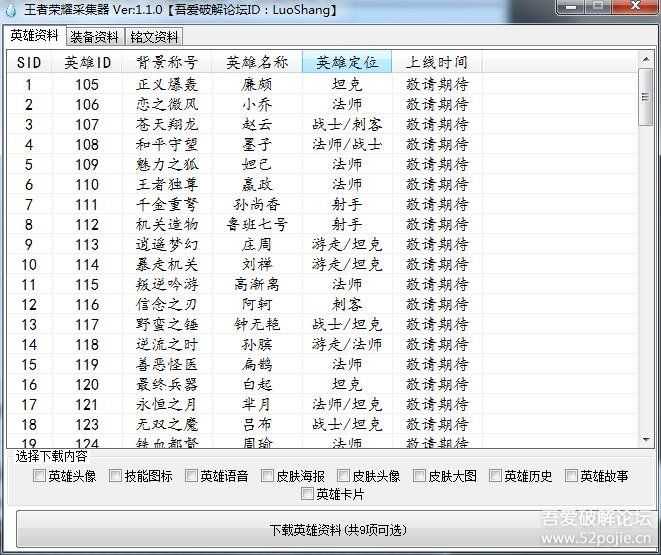The image size is (661, 555).
Task: Click the title 正义爆轰
Action: (167, 85)
